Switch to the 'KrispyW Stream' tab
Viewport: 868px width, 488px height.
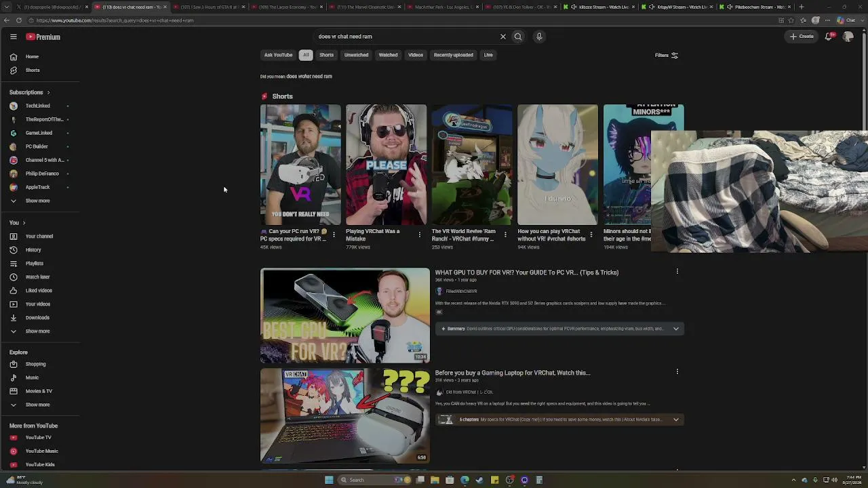coord(677,7)
